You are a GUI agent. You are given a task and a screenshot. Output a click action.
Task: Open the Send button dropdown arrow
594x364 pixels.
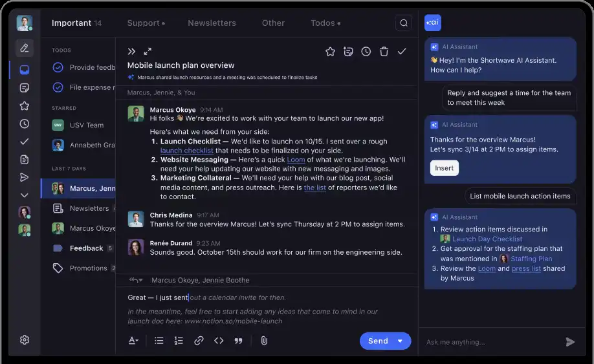(401, 341)
